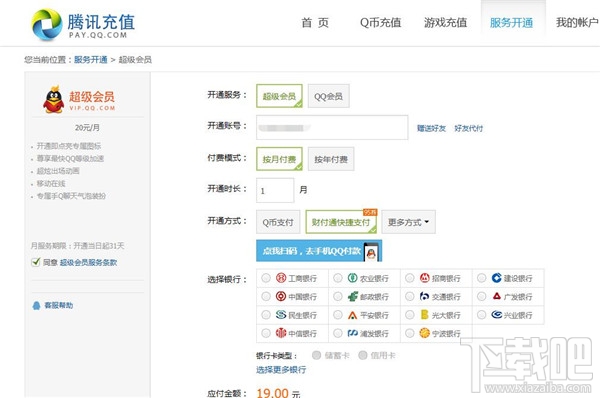
Task: Choose 按月付费 billing mode
Action: tap(279, 159)
